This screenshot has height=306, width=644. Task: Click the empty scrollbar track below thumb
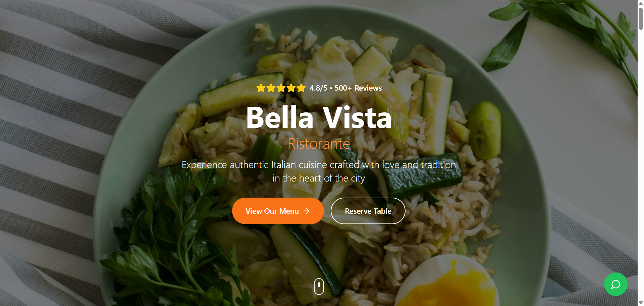[x=641, y=164]
